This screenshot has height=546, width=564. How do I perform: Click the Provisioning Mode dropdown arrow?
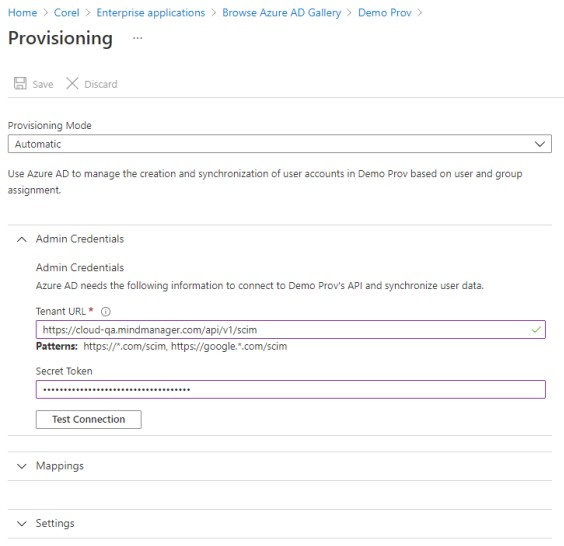pos(540,144)
